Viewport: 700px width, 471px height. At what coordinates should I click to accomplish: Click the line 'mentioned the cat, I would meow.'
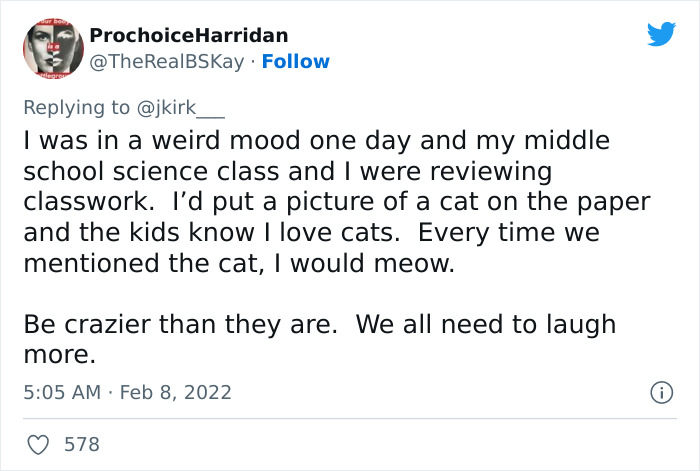[x=239, y=263]
